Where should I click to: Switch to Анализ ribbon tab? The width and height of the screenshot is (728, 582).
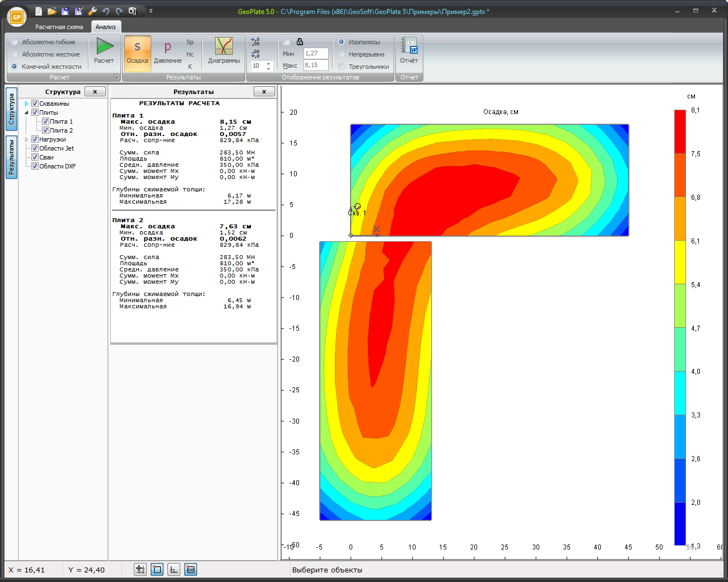point(105,27)
